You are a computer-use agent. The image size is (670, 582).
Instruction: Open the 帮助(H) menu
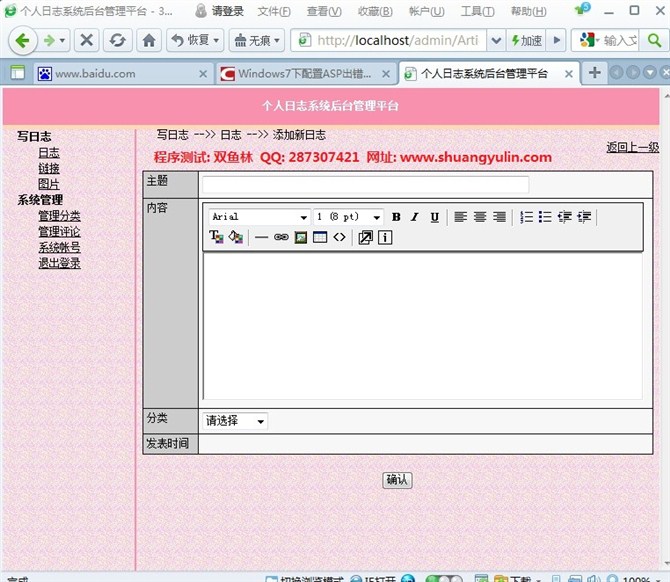(x=529, y=12)
